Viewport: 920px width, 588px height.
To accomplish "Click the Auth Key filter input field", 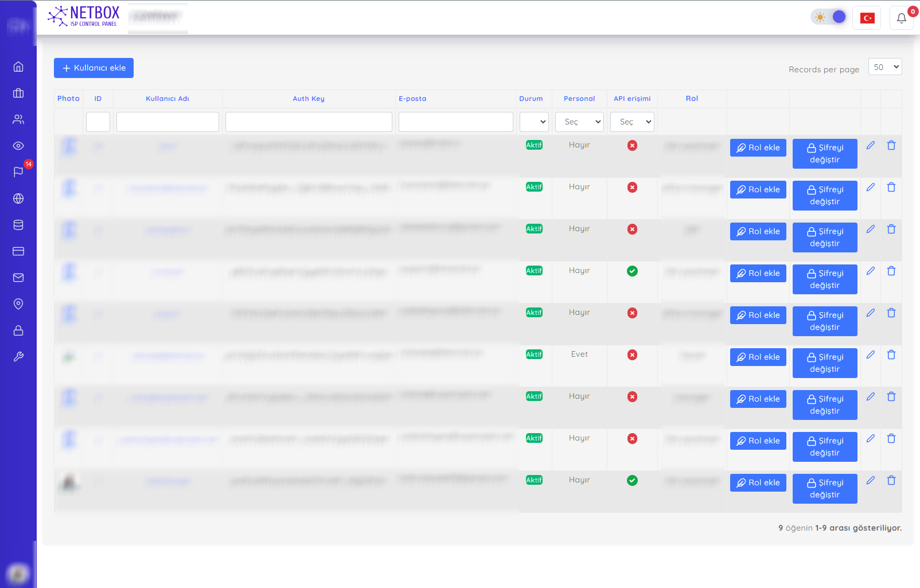I will coord(309,122).
